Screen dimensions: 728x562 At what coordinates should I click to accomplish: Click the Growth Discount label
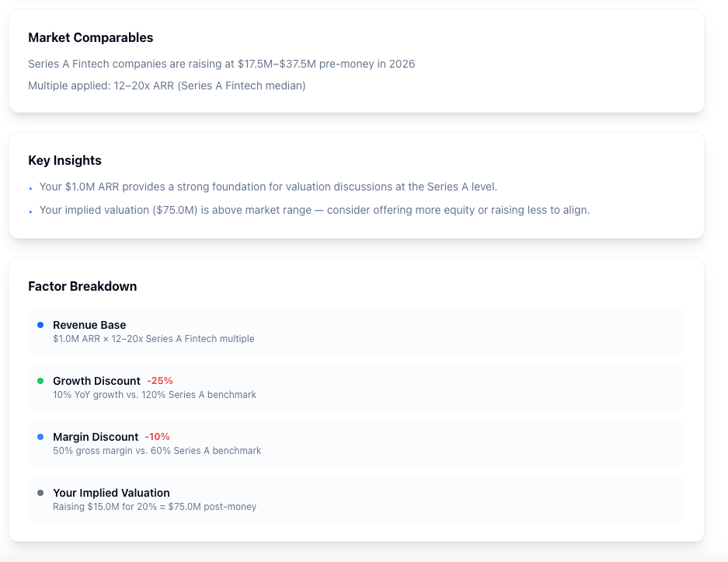(96, 381)
